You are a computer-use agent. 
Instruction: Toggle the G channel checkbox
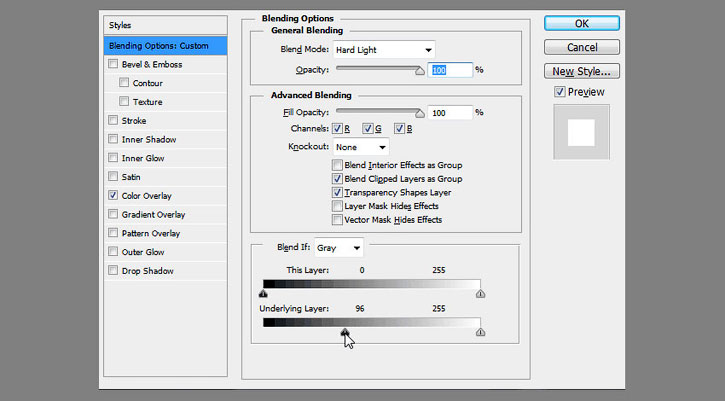coord(368,129)
